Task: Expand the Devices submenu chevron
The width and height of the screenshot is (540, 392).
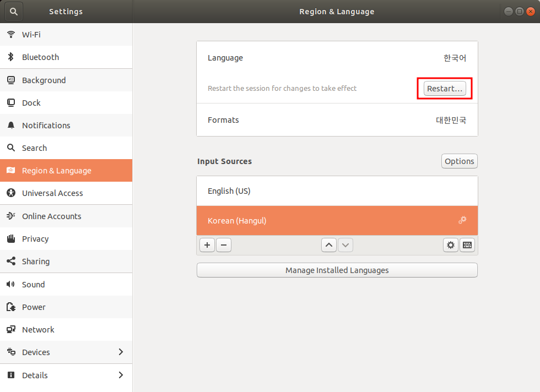Action: click(x=121, y=352)
